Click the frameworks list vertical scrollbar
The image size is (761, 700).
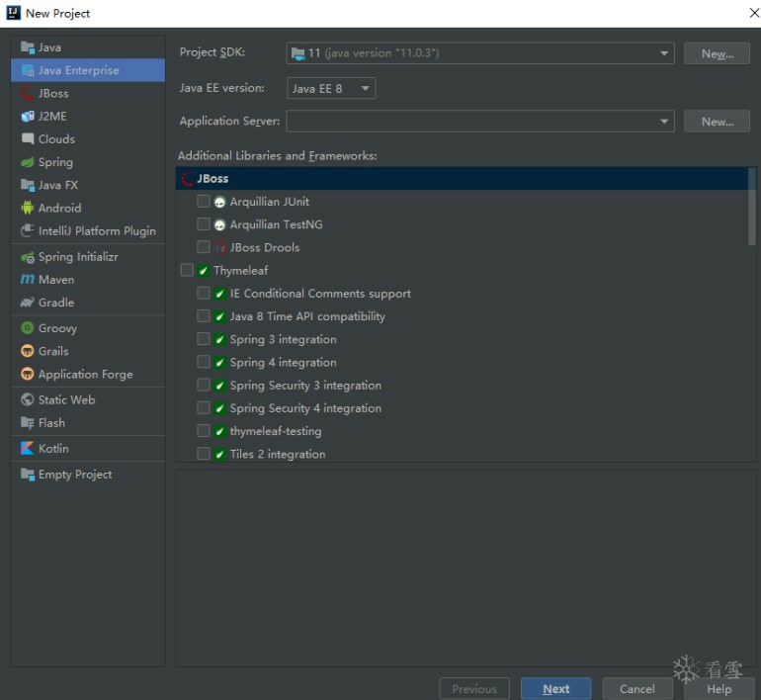751,208
